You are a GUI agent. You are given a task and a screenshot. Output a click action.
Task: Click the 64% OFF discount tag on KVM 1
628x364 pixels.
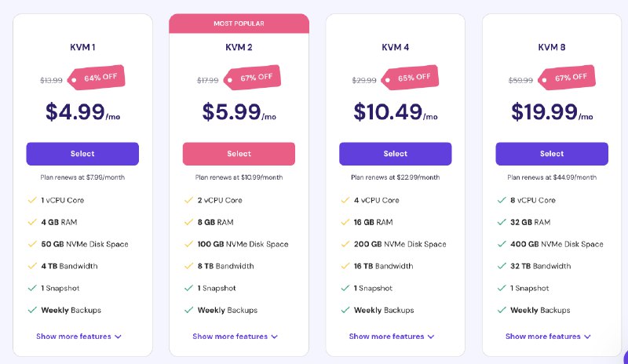[x=96, y=78]
